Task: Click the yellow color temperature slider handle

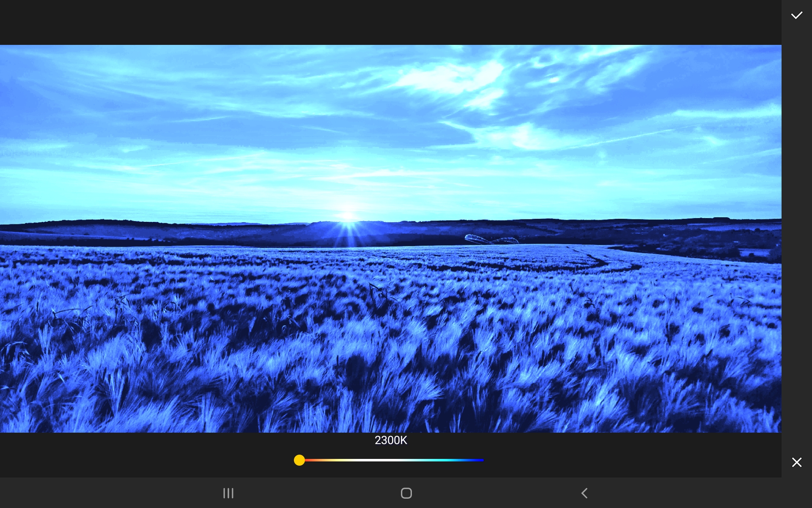Action: coord(299,460)
